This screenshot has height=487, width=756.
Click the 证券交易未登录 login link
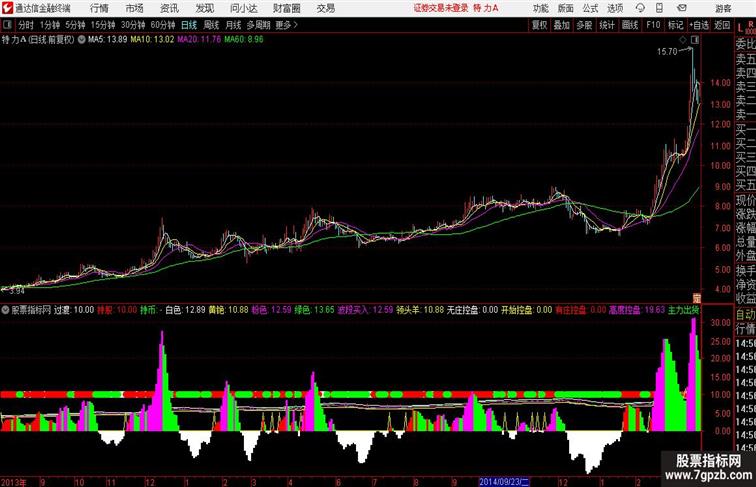pos(441,8)
